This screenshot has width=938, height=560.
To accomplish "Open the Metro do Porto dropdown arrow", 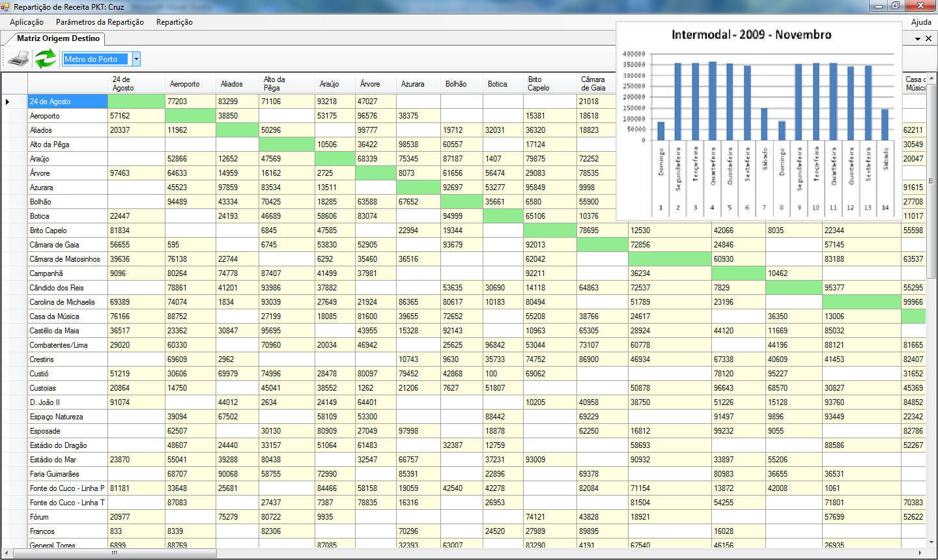I will (x=136, y=59).
